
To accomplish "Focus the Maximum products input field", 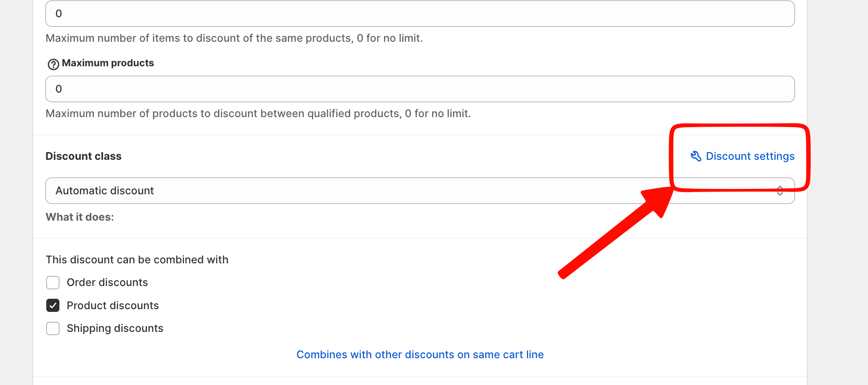I will (420, 89).
